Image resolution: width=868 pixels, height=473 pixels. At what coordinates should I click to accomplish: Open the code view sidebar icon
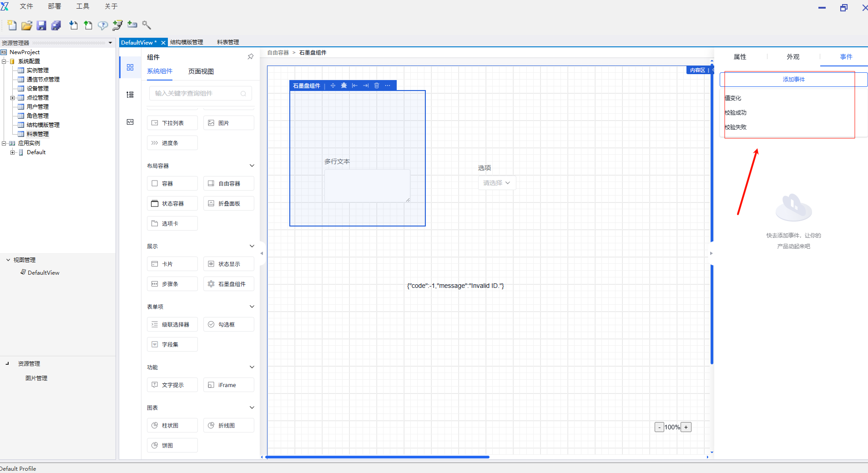(x=130, y=122)
